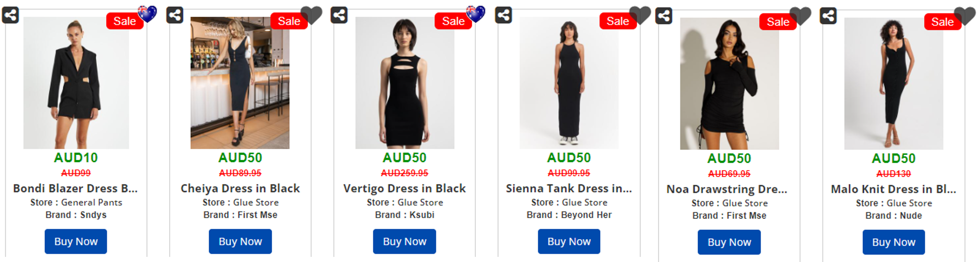This screenshot has width=980, height=262.
Task: Buy Now the Malo Knit Dress
Action: 893,242
